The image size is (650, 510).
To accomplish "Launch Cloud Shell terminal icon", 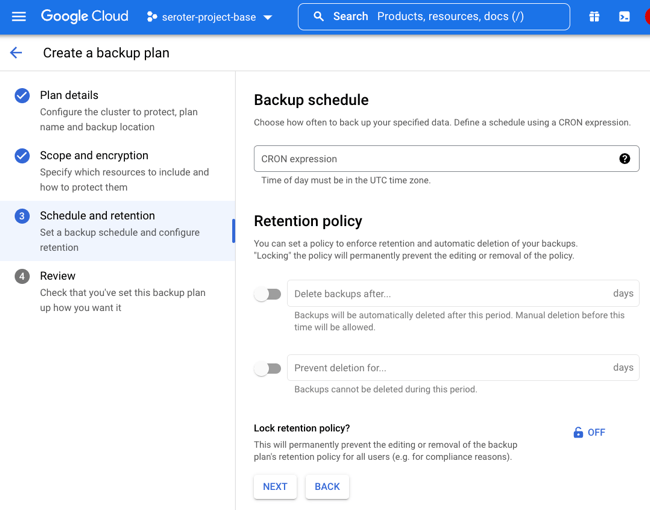I will (624, 17).
